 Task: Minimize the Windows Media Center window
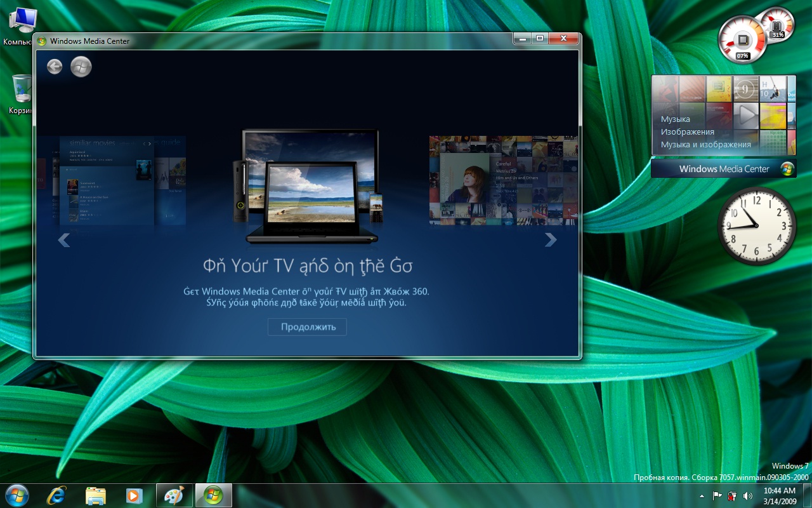point(523,39)
